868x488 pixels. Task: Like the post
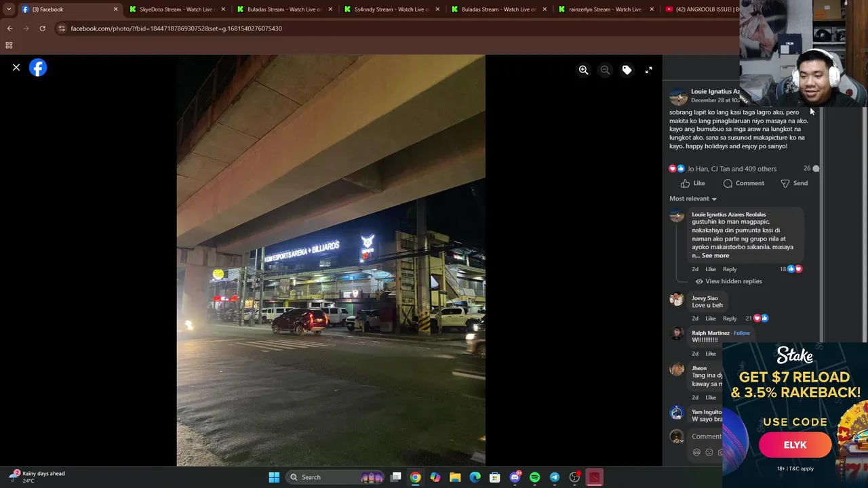coord(693,183)
